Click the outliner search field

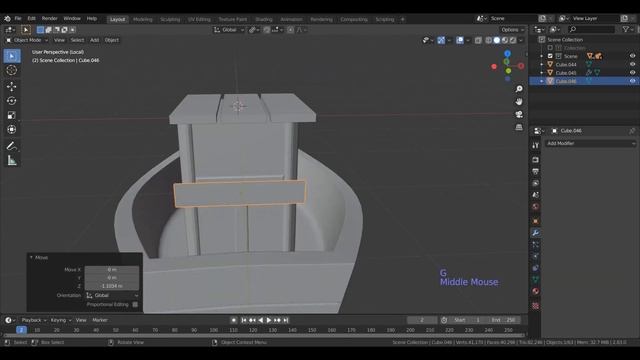pyautogui.click(x=591, y=29)
